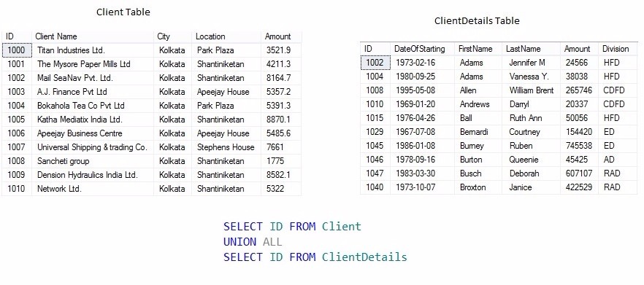Screen dimensions: 644x285
Task: Select the Network Ltd. client cell
Action: click(x=93, y=189)
